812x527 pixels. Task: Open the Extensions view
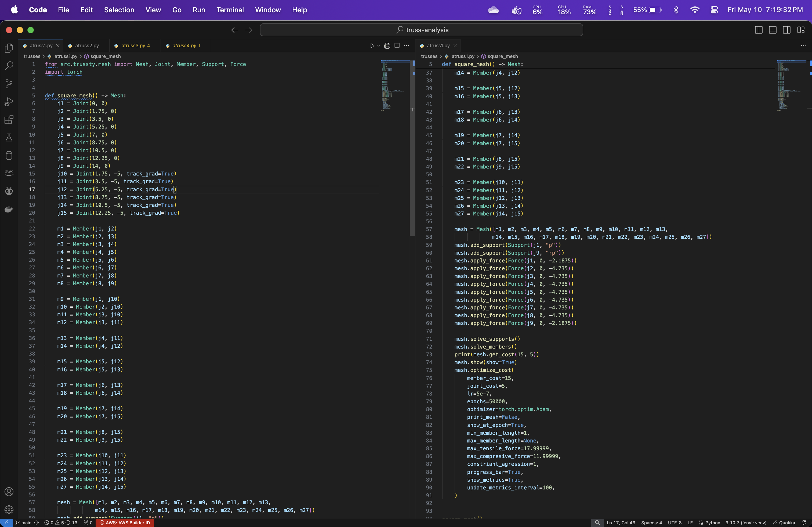pyautogui.click(x=9, y=120)
